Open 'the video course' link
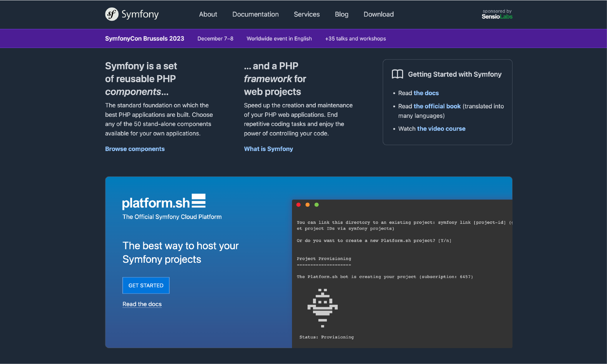Viewport: 607px width, 364px height. (x=441, y=129)
